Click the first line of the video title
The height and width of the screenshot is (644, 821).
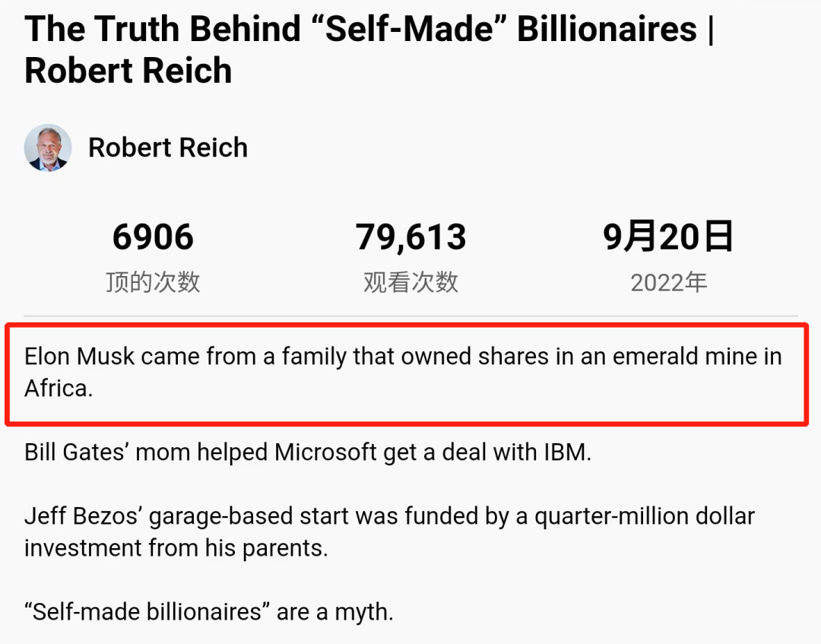click(369, 30)
